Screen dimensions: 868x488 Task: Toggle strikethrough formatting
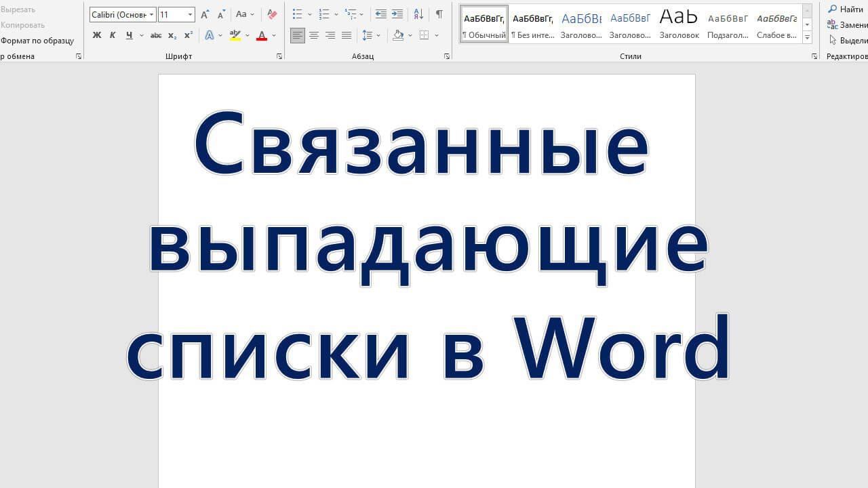156,35
